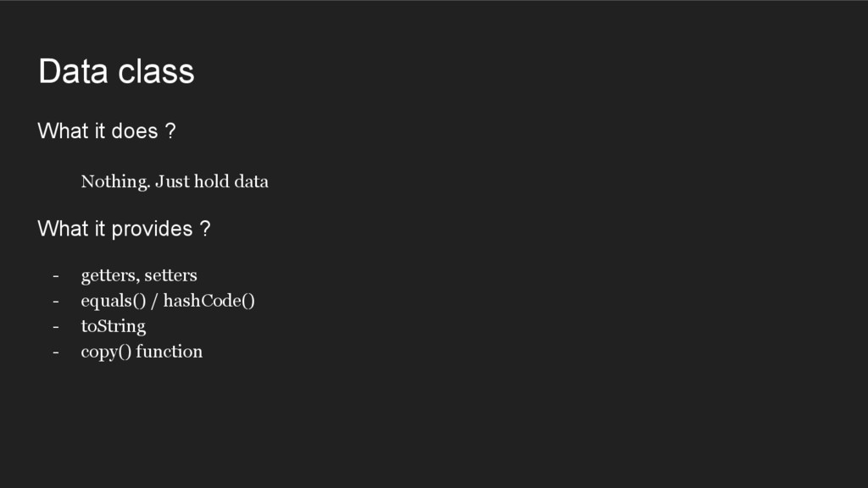Click the dash before 'equals() / hashCode()'

coord(56,301)
